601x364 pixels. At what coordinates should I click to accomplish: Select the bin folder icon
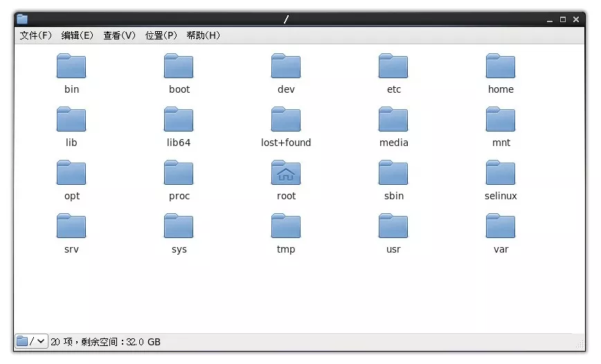tap(71, 66)
